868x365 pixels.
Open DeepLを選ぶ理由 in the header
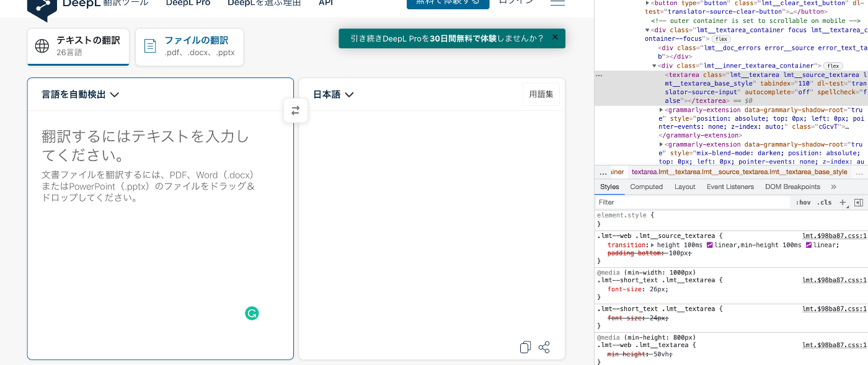click(x=264, y=2)
